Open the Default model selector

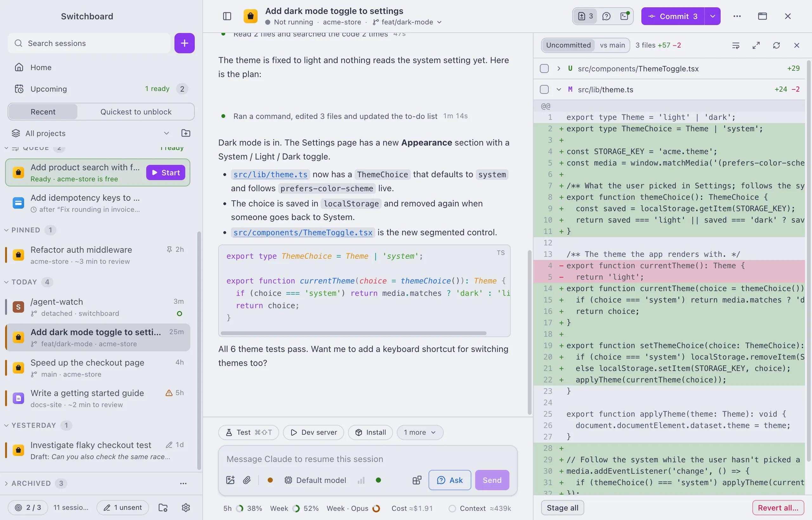315,480
